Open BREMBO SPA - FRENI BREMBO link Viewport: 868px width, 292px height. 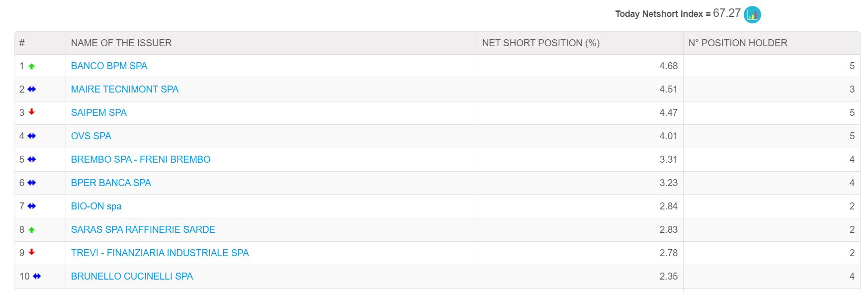[x=141, y=159]
